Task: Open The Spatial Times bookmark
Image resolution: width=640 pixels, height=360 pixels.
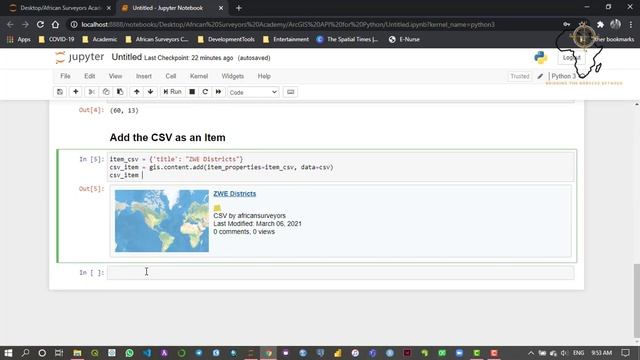Action: (348, 39)
